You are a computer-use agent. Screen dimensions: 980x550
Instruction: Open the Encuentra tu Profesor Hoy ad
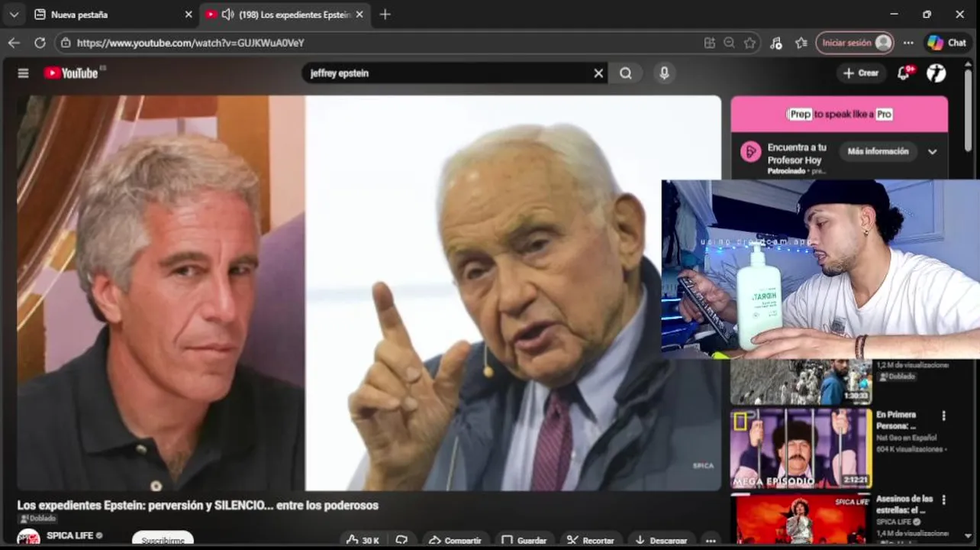(x=797, y=154)
